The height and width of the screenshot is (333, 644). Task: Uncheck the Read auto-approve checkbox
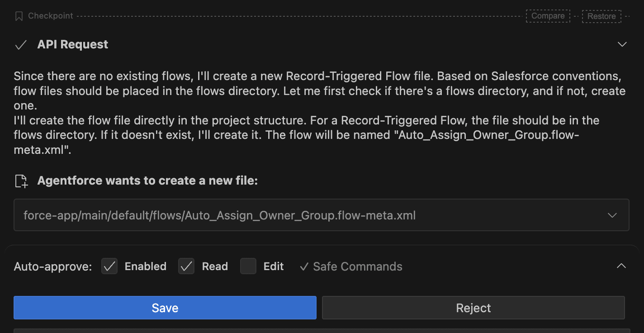186,266
